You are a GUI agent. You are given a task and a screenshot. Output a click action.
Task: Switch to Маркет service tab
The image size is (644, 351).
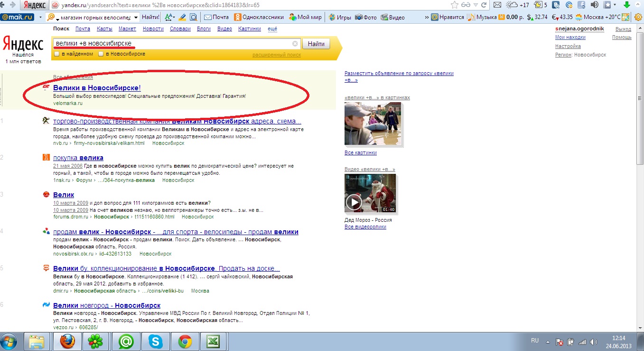coord(127,29)
